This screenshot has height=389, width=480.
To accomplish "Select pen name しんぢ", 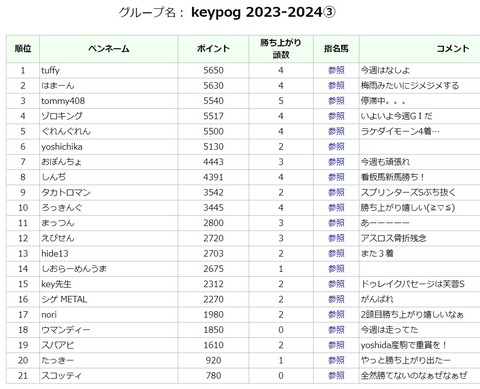I will pyautogui.click(x=54, y=177).
